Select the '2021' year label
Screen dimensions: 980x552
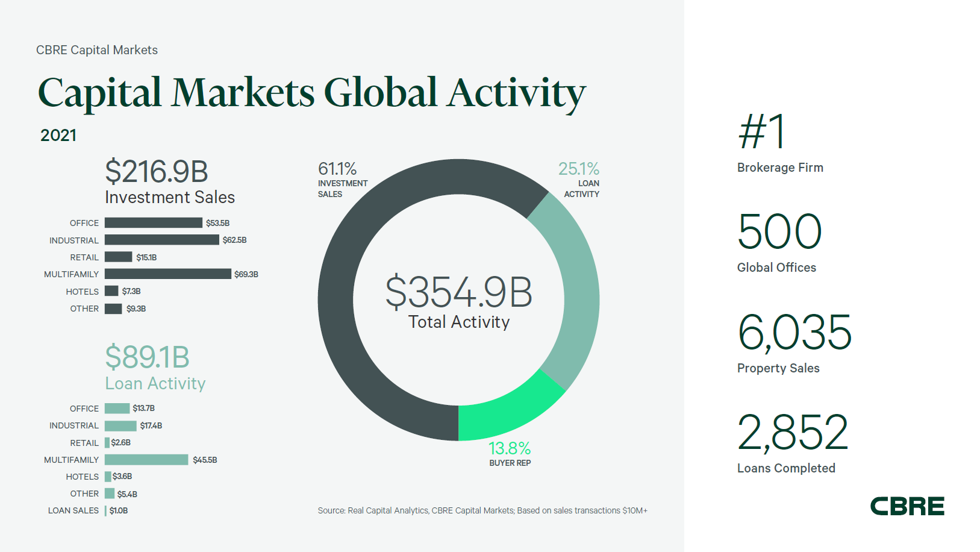click(58, 135)
